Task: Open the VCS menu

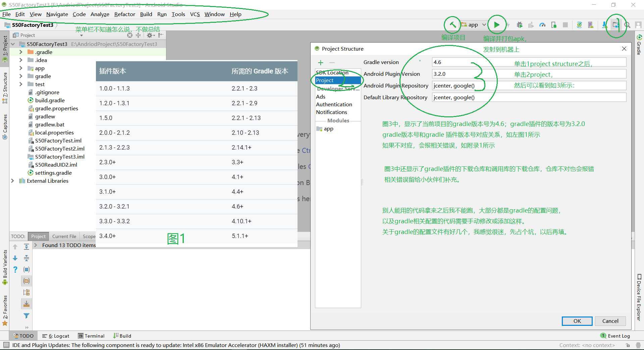Action: pyautogui.click(x=195, y=14)
